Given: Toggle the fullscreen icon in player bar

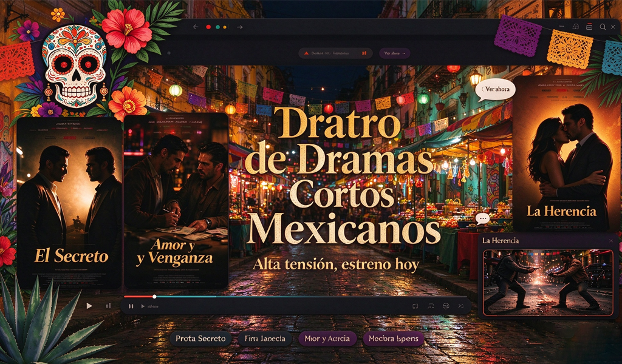Looking at the screenshot, I should click(x=415, y=306).
